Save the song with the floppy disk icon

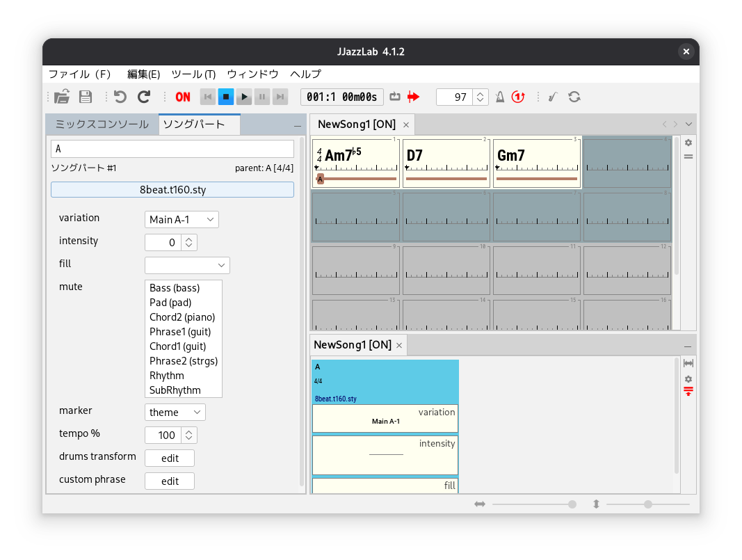point(85,97)
